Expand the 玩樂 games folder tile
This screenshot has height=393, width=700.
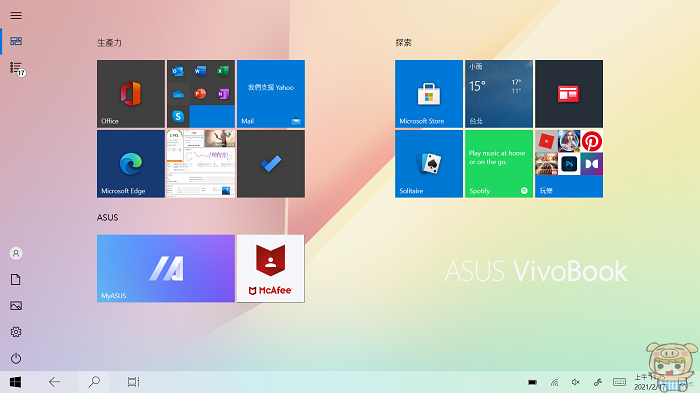[x=569, y=164]
